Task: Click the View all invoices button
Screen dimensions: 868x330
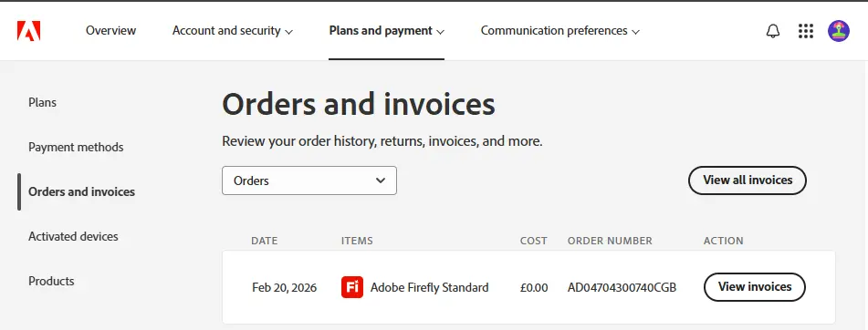Action: coord(748,180)
